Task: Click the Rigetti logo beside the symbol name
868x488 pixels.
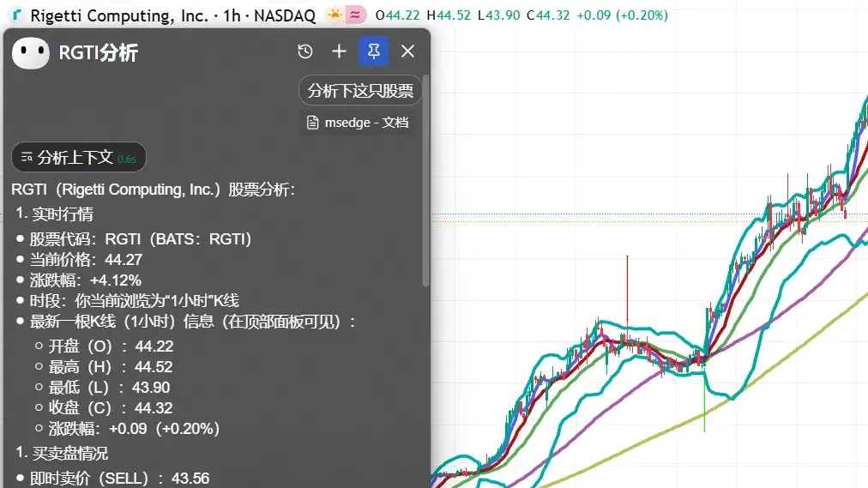Action: [x=18, y=15]
